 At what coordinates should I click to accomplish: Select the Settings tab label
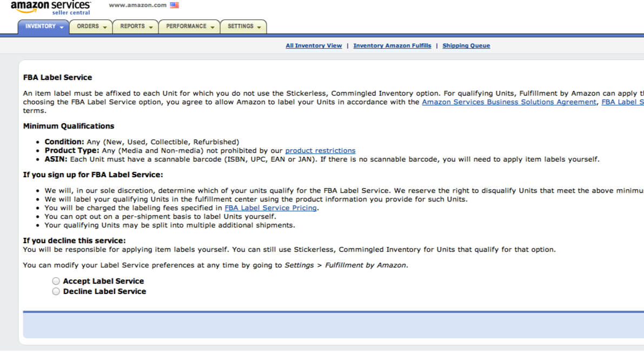240,26
